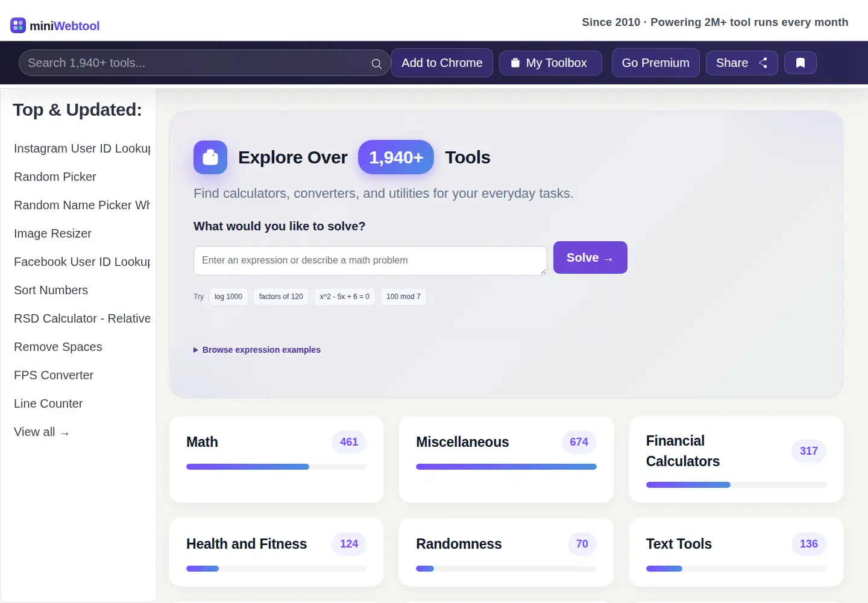Open the Text Tools category card
The width and height of the screenshot is (868, 603).
tap(736, 552)
